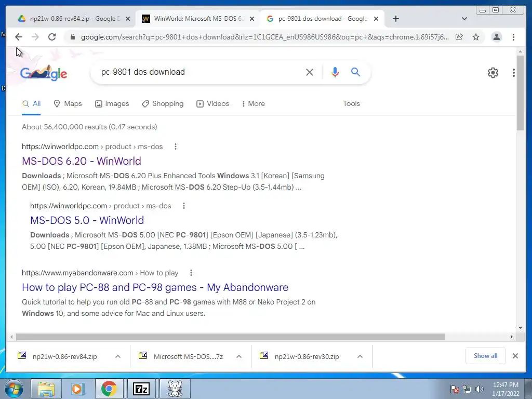Open options for the myabandonware result

[191, 273]
